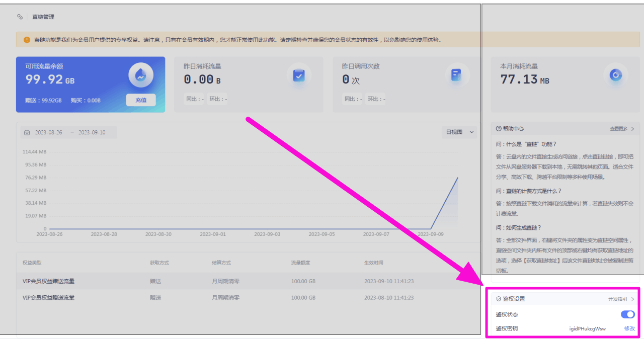Click the shield icon beside 鉴权设置
Viewport: 644px width, 339px height.
tap(499, 299)
